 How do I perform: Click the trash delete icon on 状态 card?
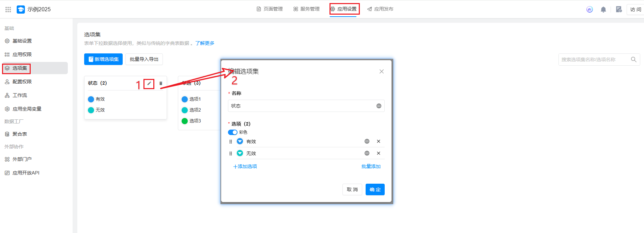pyautogui.click(x=161, y=83)
